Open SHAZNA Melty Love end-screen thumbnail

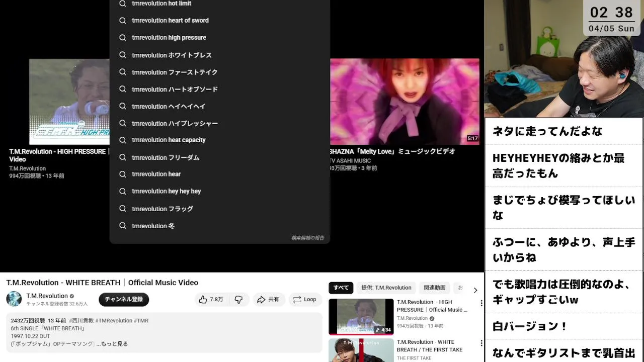(405, 102)
